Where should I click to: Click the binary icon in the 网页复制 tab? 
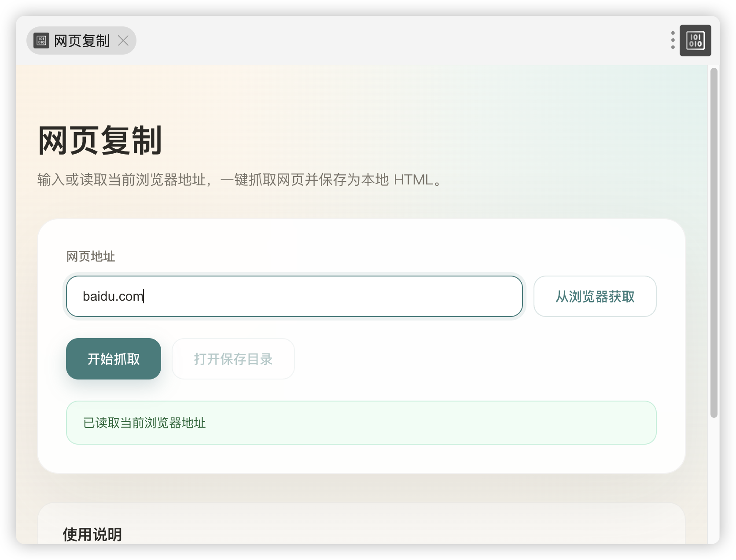pos(41,41)
